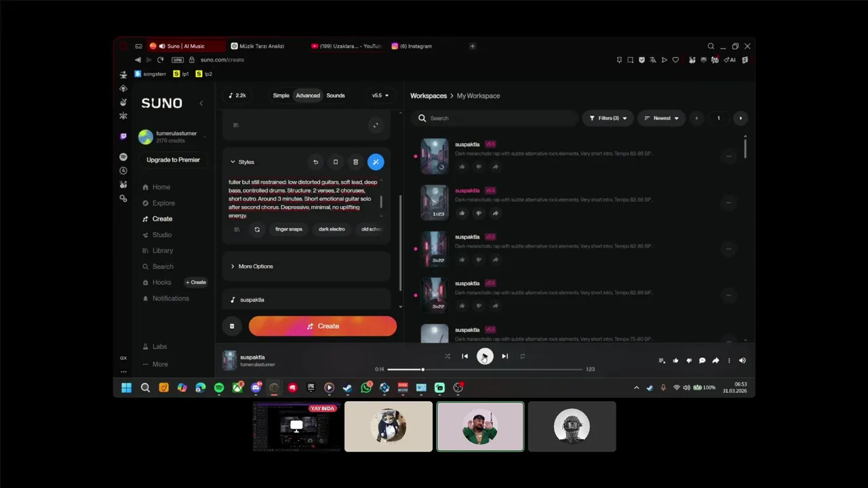The image size is (868, 488).
Task: Go back to the previous track
Action: pyautogui.click(x=465, y=356)
